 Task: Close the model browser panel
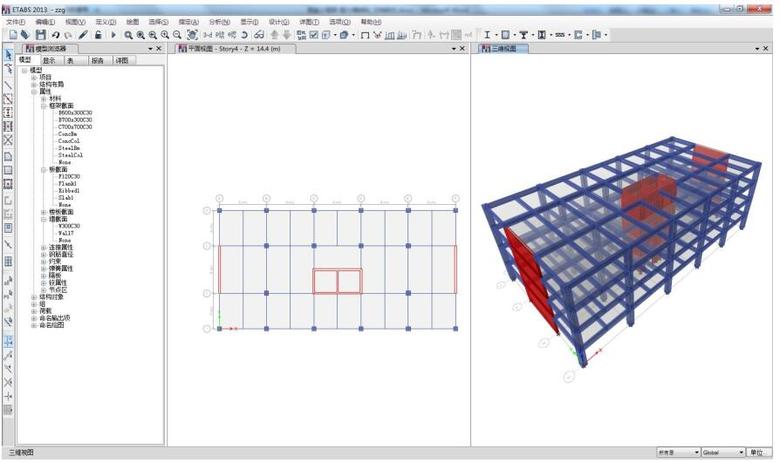tap(159, 48)
